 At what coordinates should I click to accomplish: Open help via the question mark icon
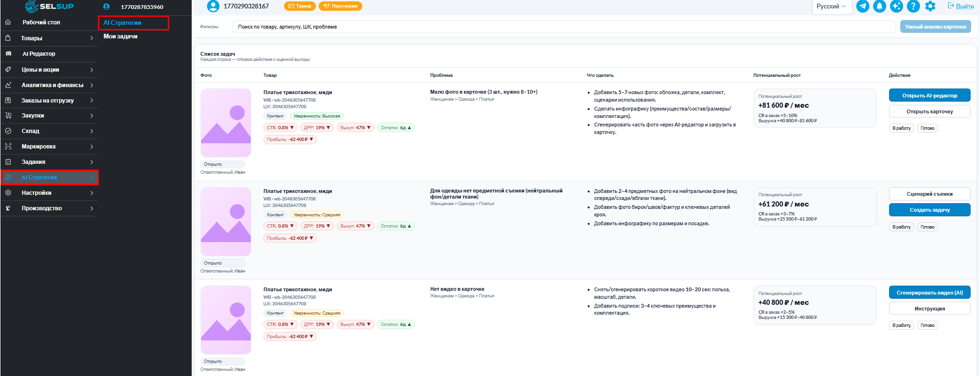click(913, 6)
